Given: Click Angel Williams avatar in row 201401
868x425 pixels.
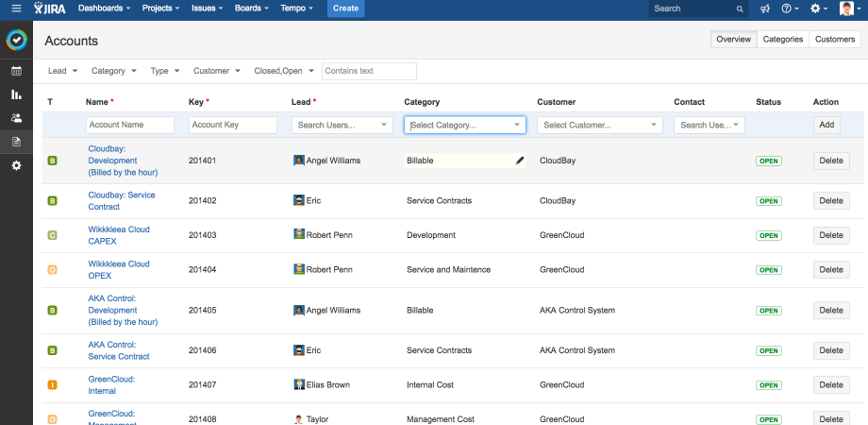Looking at the screenshot, I should 299,161.
